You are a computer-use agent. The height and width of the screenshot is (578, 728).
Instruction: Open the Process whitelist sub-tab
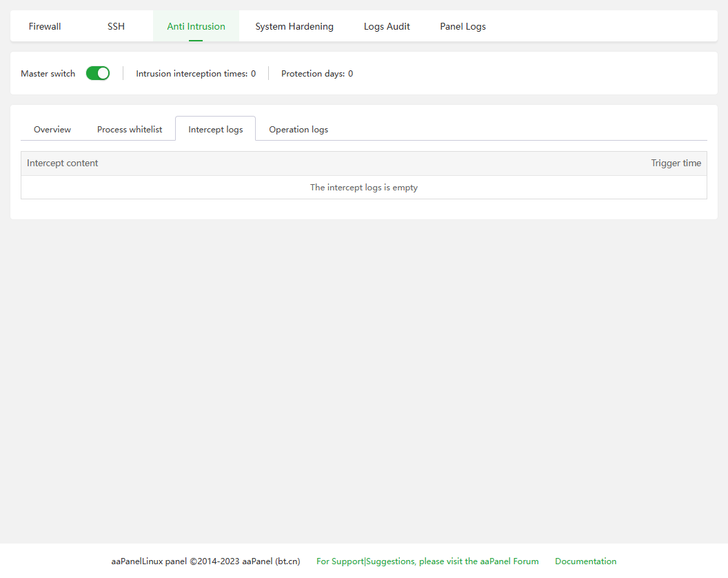(130, 129)
